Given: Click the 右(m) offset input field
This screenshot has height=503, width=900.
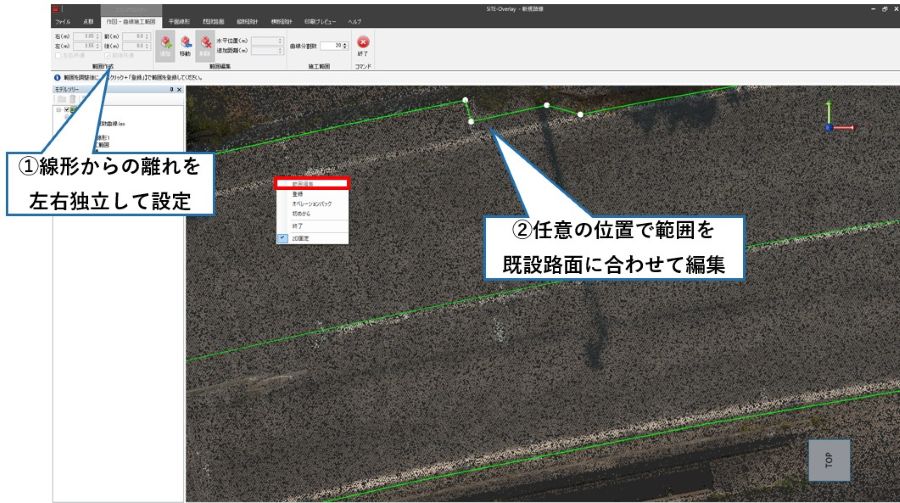Looking at the screenshot, I should 85,37.
